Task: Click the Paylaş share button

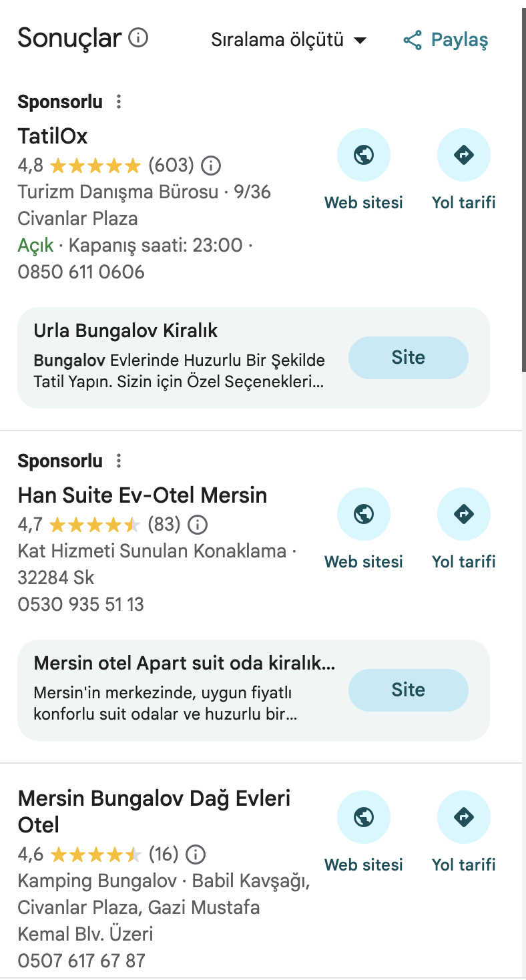Action: (446, 40)
